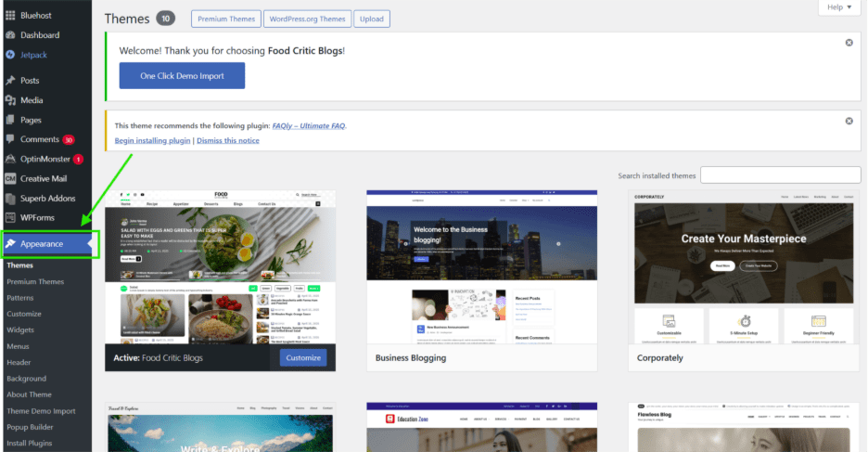Open the Header submenu item

coord(19,362)
